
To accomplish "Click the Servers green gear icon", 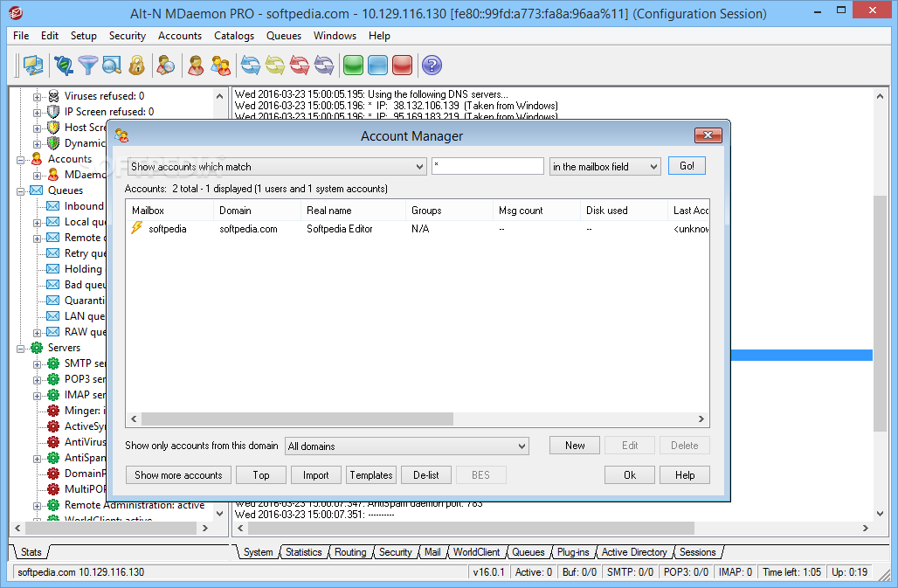I will coord(37,348).
